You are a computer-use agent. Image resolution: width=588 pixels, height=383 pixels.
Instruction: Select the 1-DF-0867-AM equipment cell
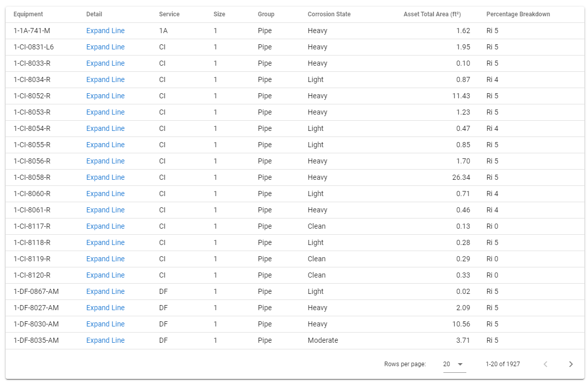[x=36, y=291]
